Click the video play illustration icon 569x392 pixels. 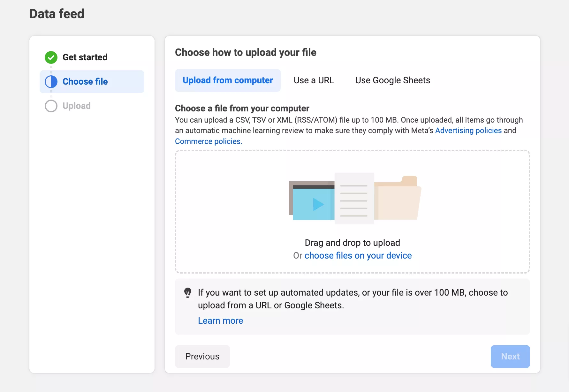tap(312, 200)
